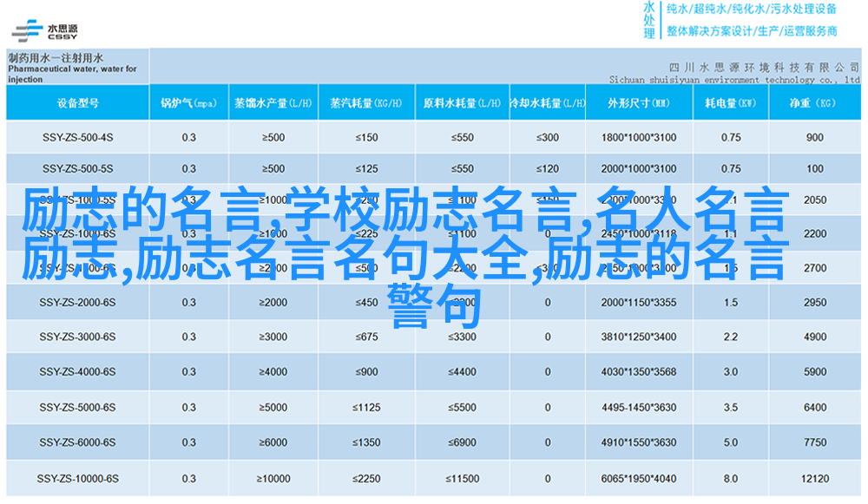Open the 纯水|纯化水|纯化设备 tagline text
This screenshot has width=868, height=504.
[751, 10]
